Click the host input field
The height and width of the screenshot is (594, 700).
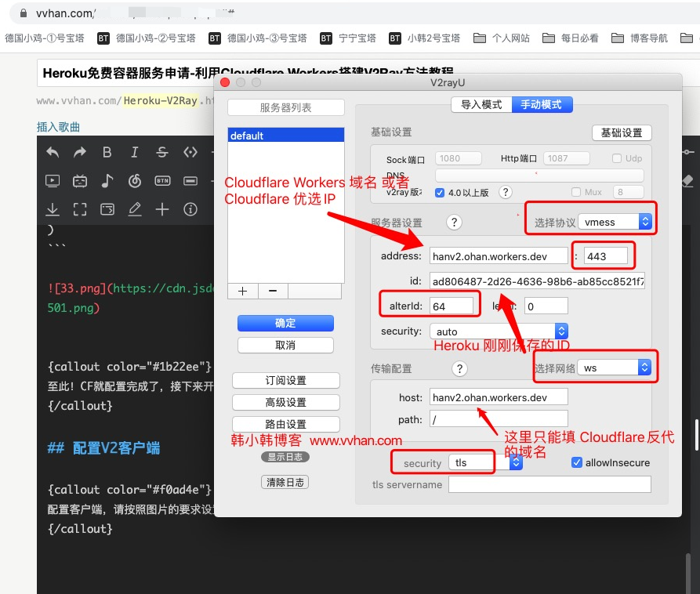[499, 397]
